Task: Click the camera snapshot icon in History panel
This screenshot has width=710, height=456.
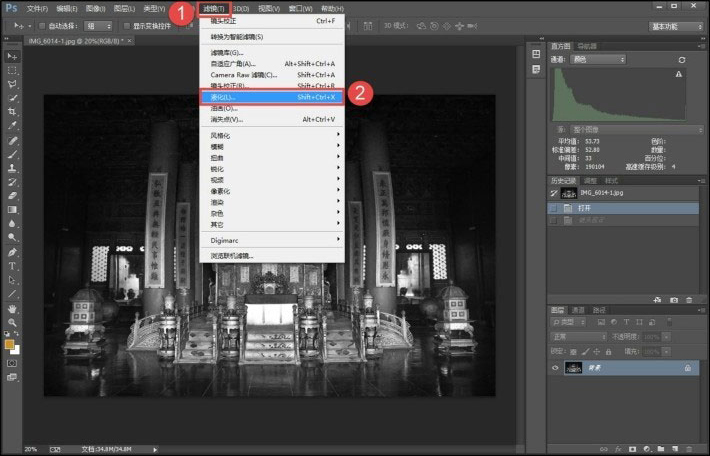Action: pos(674,299)
